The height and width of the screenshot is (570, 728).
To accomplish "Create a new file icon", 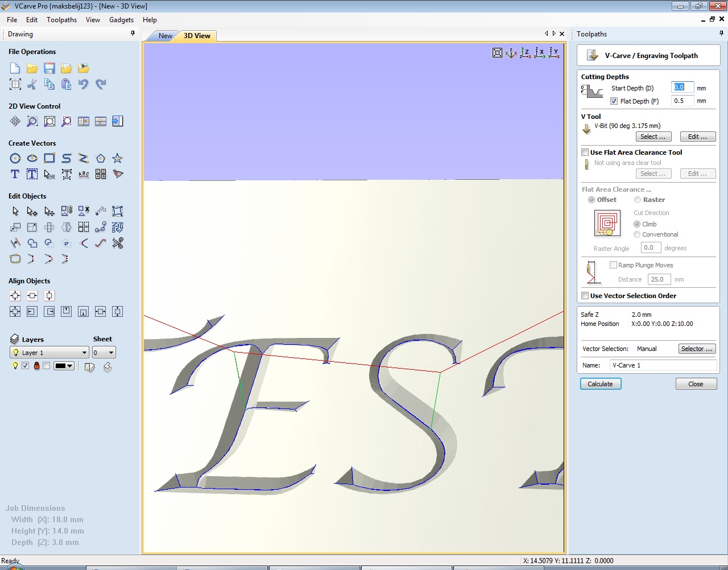I will [x=15, y=68].
